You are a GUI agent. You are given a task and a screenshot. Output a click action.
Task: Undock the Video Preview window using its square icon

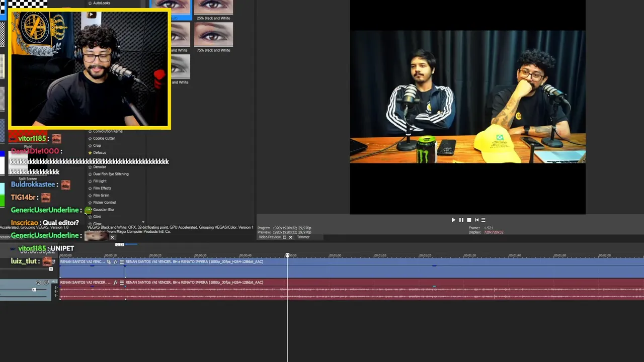[x=284, y=237]
